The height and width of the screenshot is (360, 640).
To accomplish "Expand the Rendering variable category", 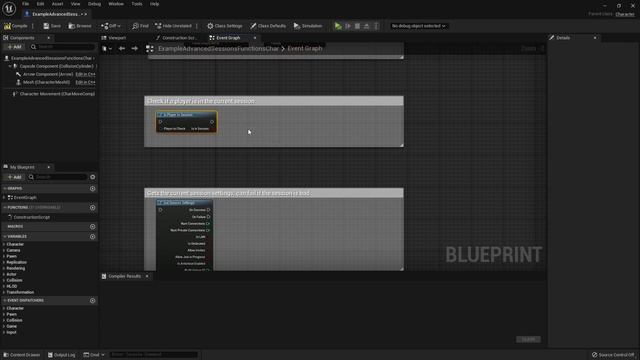I will point(4,268).
